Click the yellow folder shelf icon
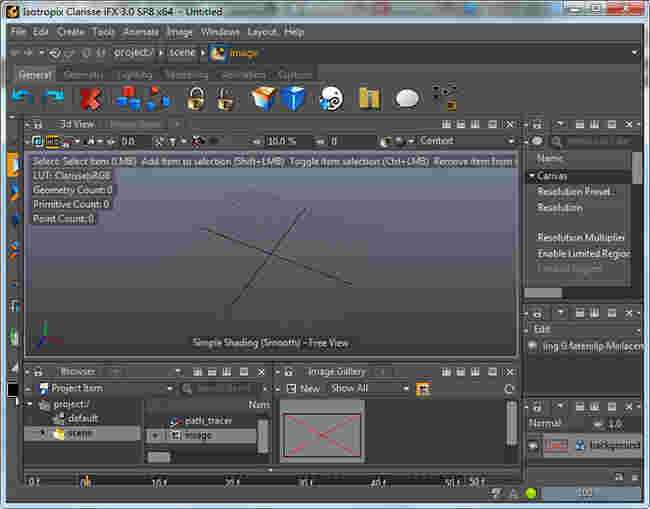This screenshot has height=509, width=650. point(369,98)
